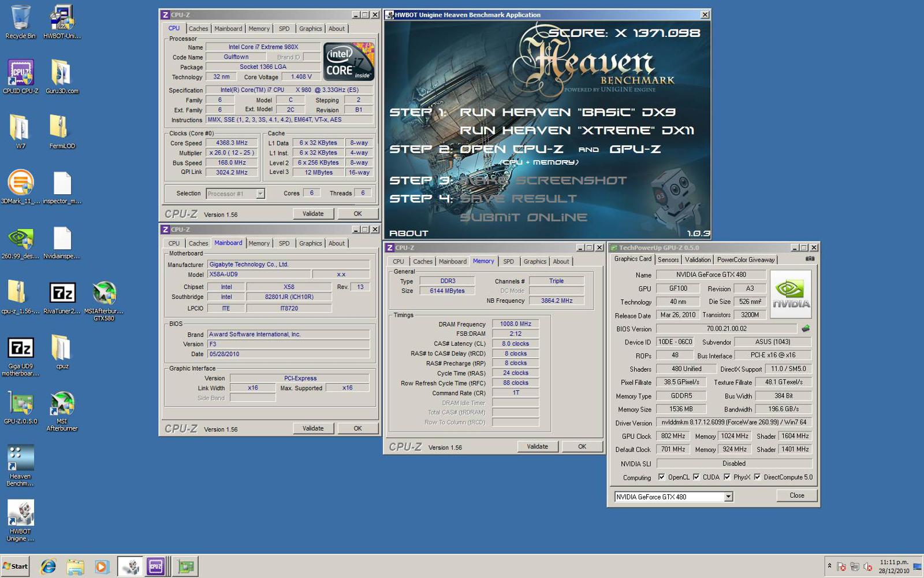
Task: Open PowerColor Giveaway tab in GPU-Z
Action: pos(746,260)
